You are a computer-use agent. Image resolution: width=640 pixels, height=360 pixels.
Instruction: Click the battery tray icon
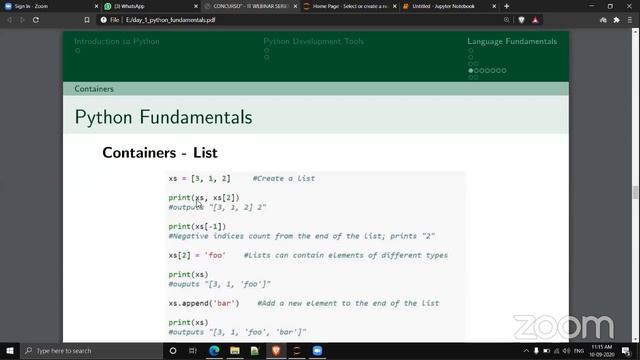[x=547, y=351]
